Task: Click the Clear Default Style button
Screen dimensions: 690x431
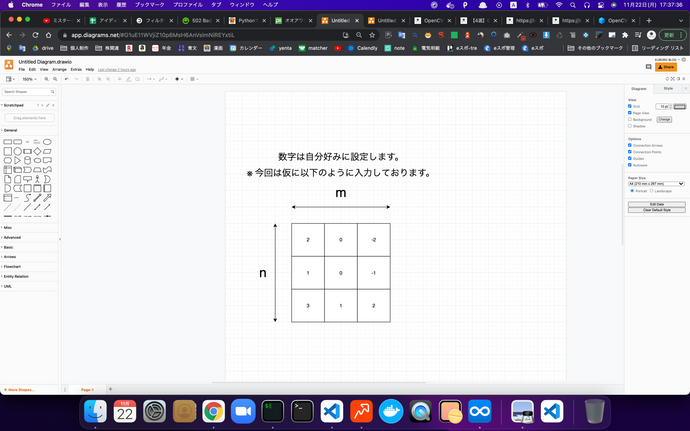Action: pos(657,210)
